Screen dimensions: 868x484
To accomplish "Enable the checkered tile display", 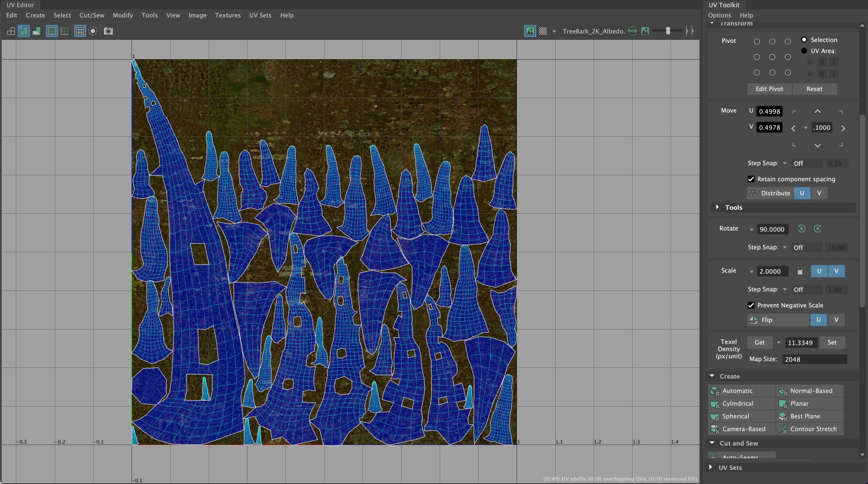I will click(543, 31).
